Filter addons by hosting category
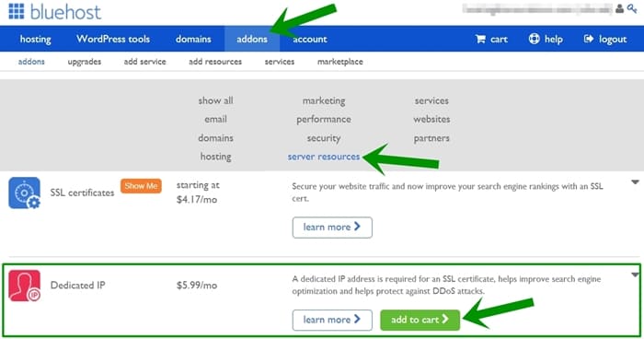The image size is (644, 339). click(215, 157)
